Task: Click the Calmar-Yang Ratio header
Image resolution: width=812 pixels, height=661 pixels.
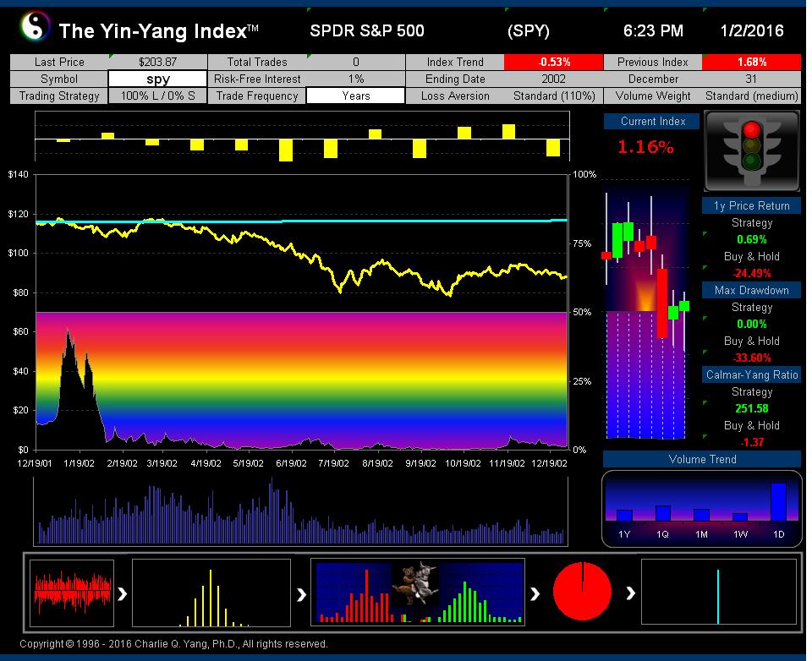Action: (x=751, y=374)
